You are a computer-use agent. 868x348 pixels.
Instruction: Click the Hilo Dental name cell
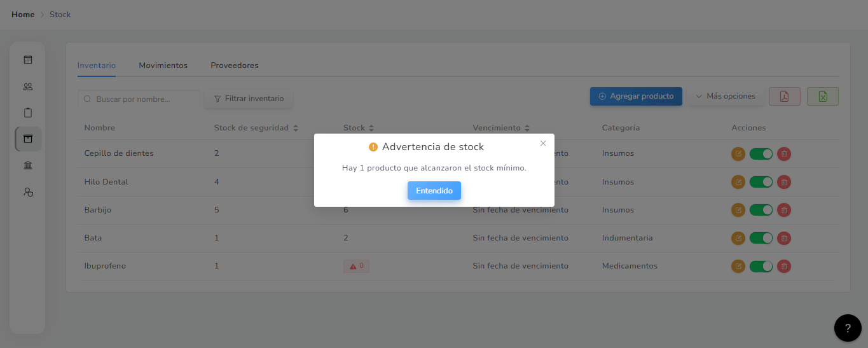pos(106,182)
